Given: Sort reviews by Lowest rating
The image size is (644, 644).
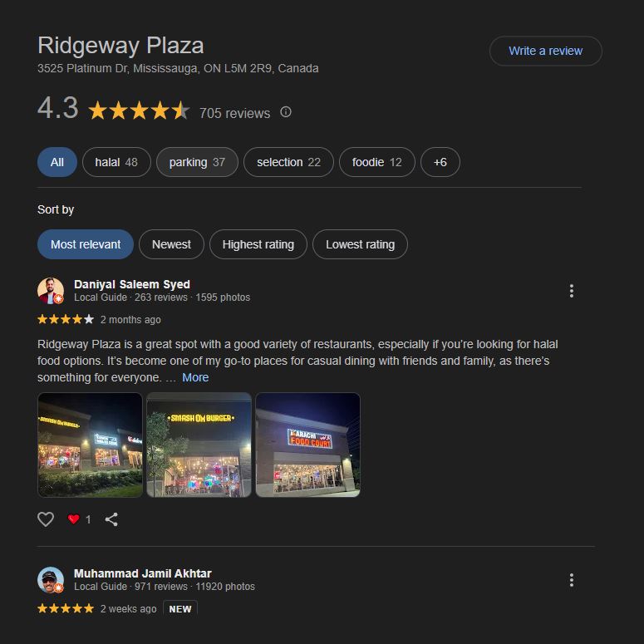Looking at the screenshot, I should [360, 244].
